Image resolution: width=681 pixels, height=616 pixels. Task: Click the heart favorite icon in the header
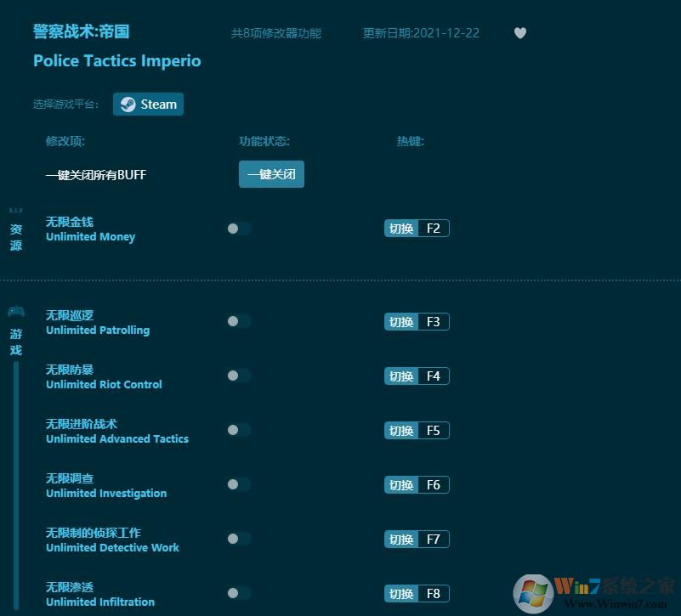[x=519, y=33]
